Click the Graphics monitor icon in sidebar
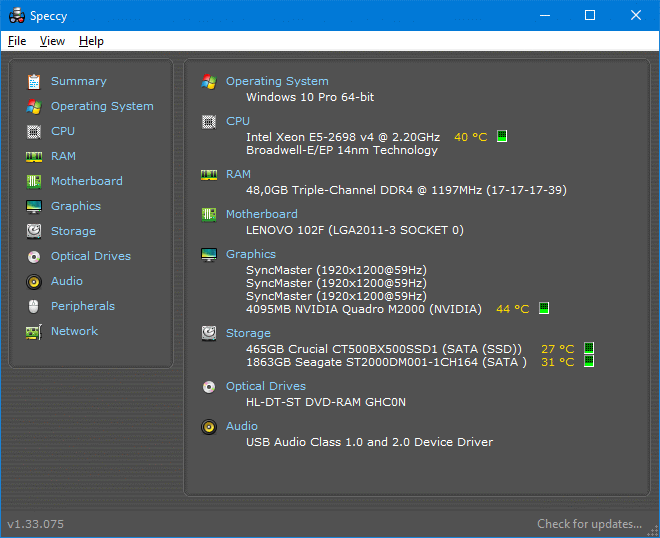This screenshot has width=660, height=538. [34, 207]
